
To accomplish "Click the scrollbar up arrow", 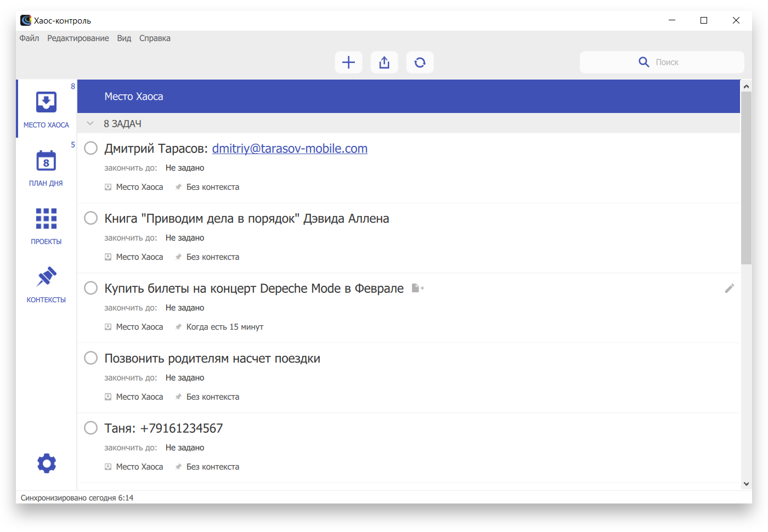I will (746, 86).
